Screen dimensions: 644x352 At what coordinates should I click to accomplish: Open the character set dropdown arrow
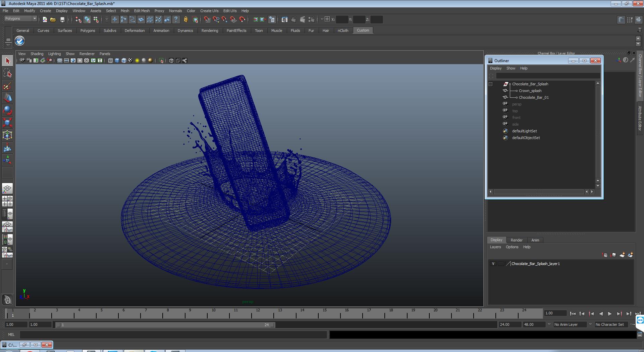591,324
